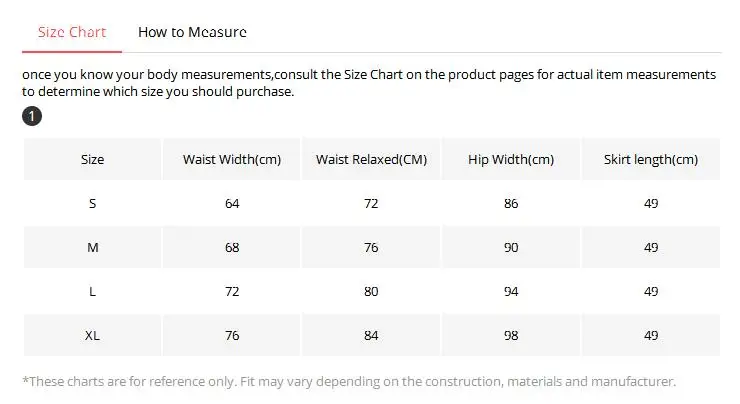740x404 pixels.
Task: Click skirt length value 49 in S row
Action: (651, 203)
